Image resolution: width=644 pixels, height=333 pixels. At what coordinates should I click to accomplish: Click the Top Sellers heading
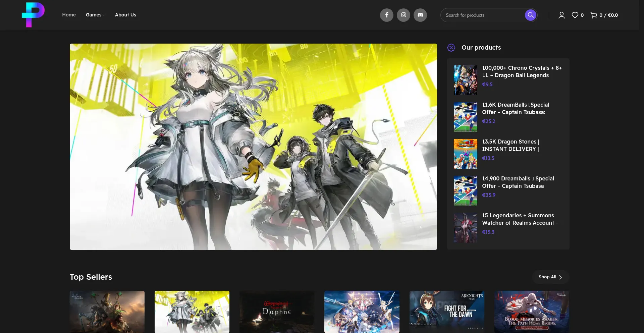tap(91, 277)
